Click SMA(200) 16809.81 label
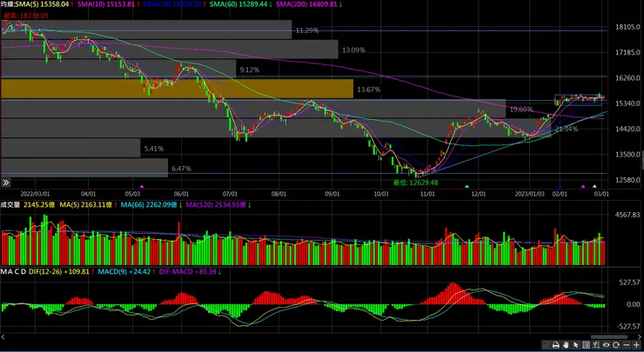The height and width of the screenshot is (352, 644). click(306, 4)
